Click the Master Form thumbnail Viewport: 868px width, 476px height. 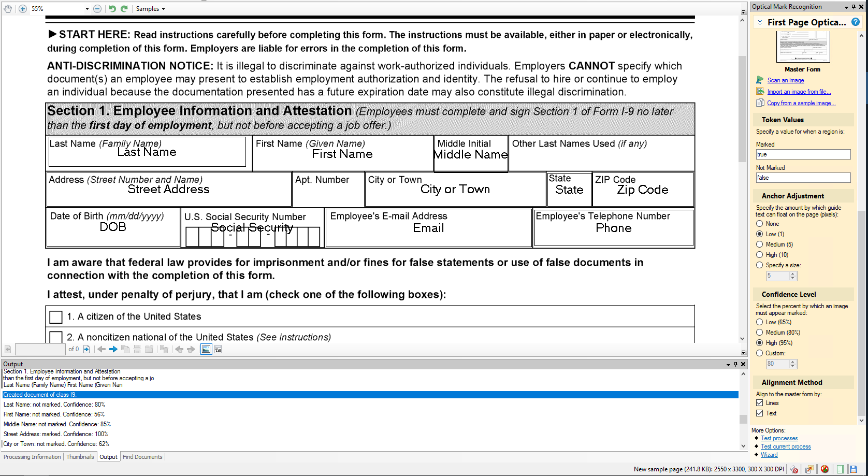coord(803,47)
